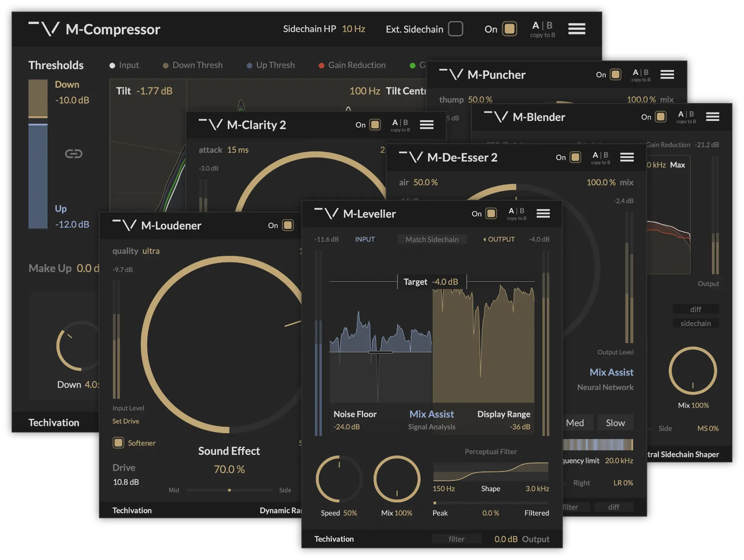Click the filter button in M-Leveller footer
744x560 pixels.
tap(457, 539)
